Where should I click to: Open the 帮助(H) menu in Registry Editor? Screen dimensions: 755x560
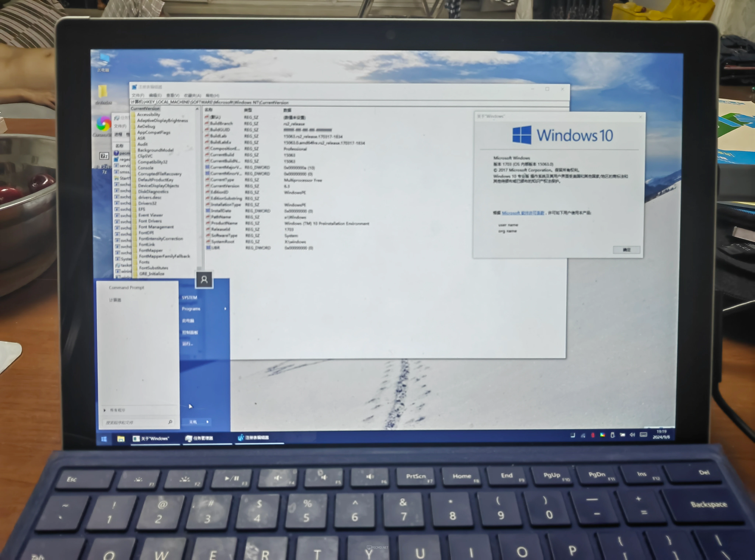tap(213, 95)
